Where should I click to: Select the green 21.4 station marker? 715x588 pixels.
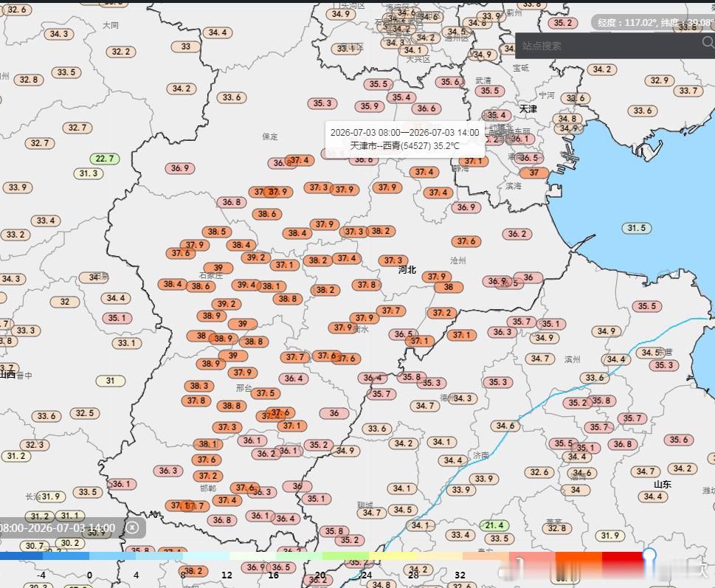pos(494,525)
